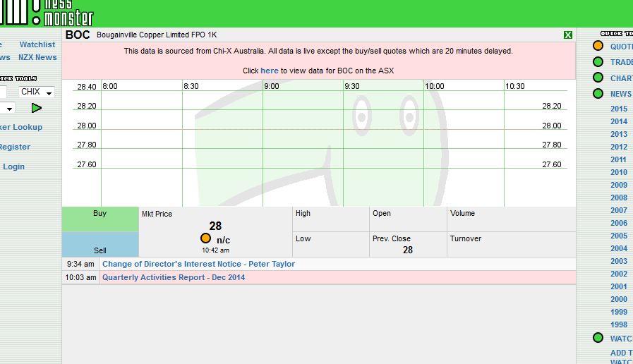Click the orange circle next to QUOTE
The image size is (633, 364).
point(598,46)
